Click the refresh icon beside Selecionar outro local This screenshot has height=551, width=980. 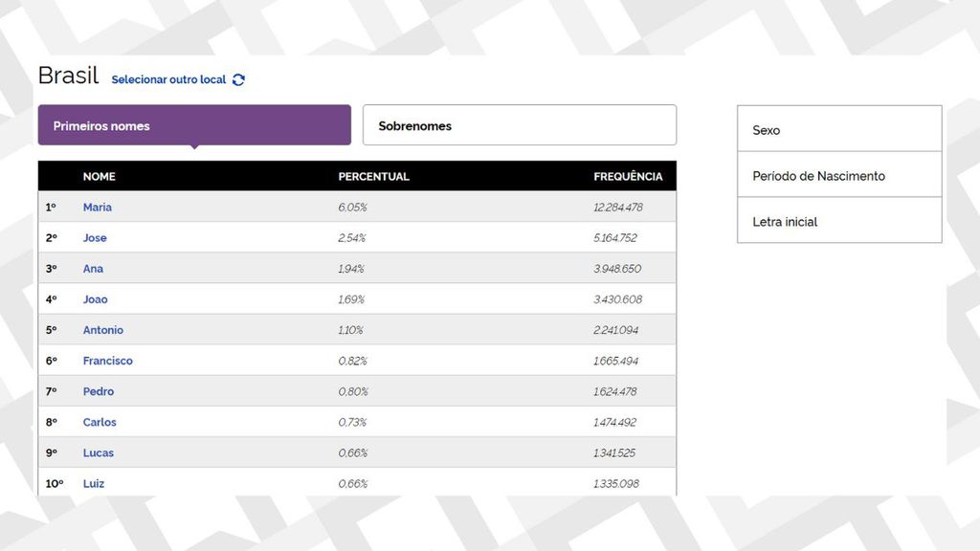click(241, 79)
